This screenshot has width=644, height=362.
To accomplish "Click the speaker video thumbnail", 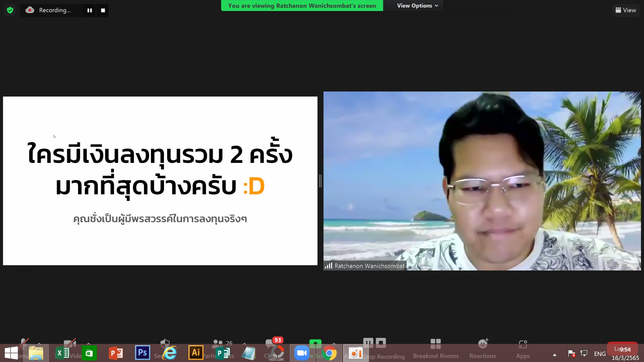I will (482, 181).
